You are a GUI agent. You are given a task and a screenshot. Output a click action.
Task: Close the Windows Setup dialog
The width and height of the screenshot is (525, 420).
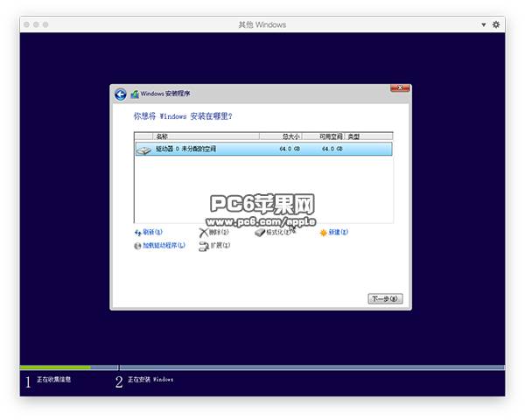[400, 87]
